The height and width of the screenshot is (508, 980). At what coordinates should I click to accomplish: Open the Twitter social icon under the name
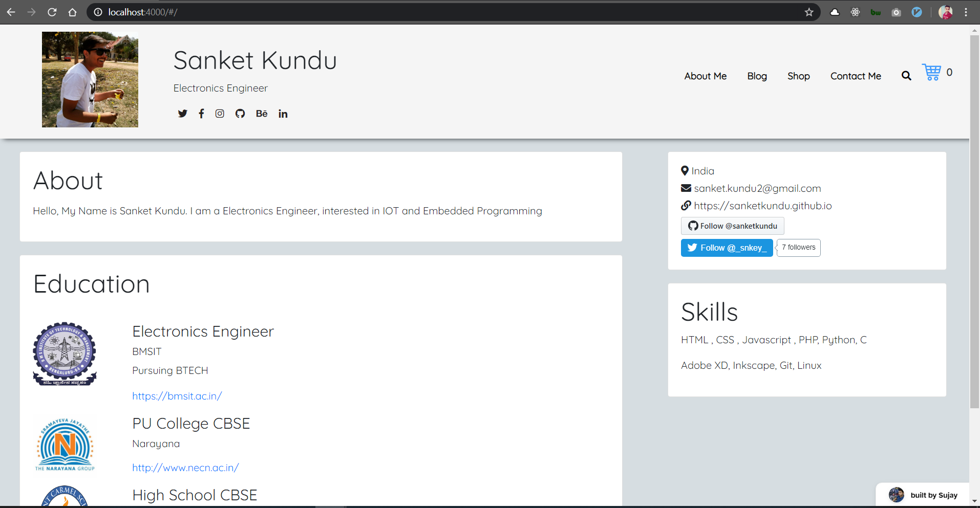[x=182, y=114]
